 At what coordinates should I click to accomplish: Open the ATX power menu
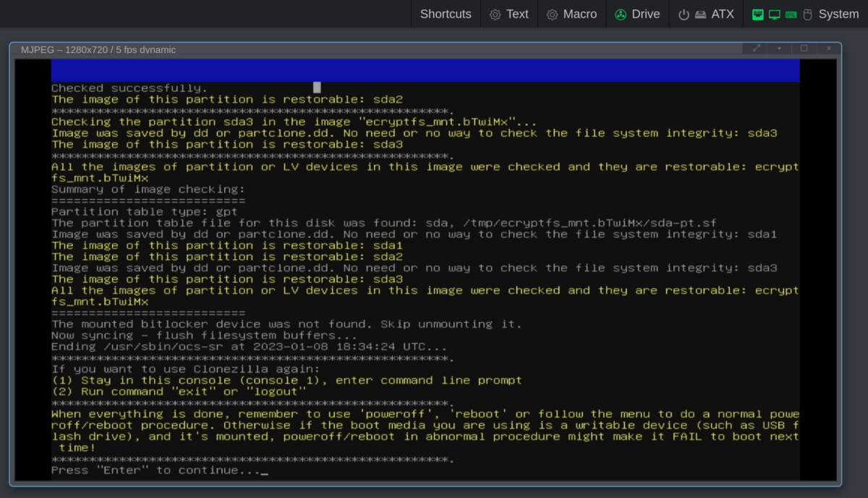click(x=721, y=14)
